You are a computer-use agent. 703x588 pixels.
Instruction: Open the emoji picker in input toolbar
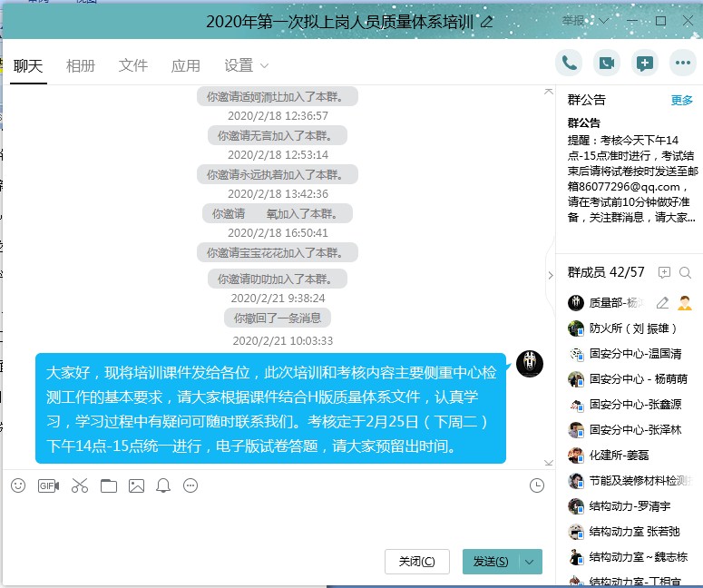tap(18, 485)
